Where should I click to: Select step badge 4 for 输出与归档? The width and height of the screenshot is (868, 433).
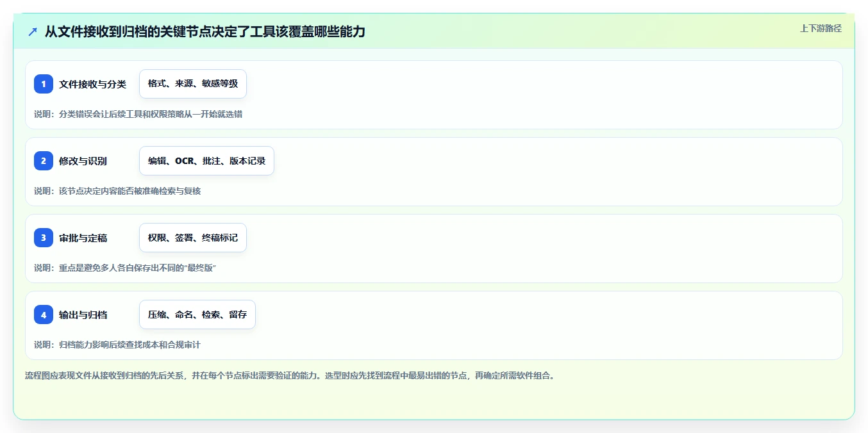click(44, 315)
